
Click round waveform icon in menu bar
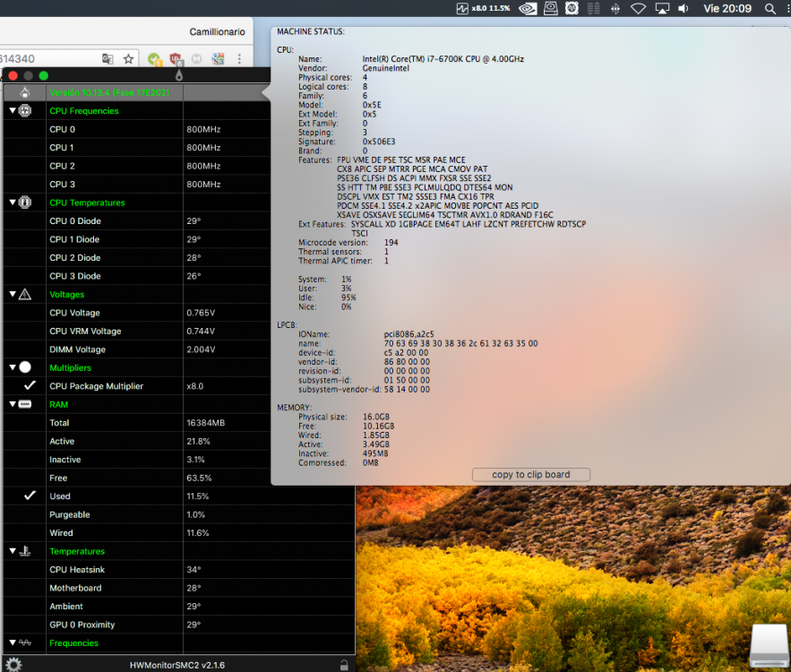(572, 8)
